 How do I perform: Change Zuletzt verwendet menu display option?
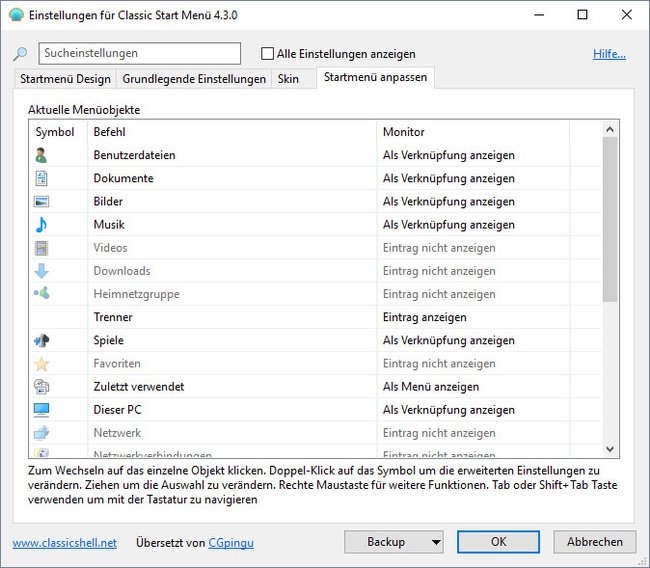pyautogui.click(x=431, y=387)
